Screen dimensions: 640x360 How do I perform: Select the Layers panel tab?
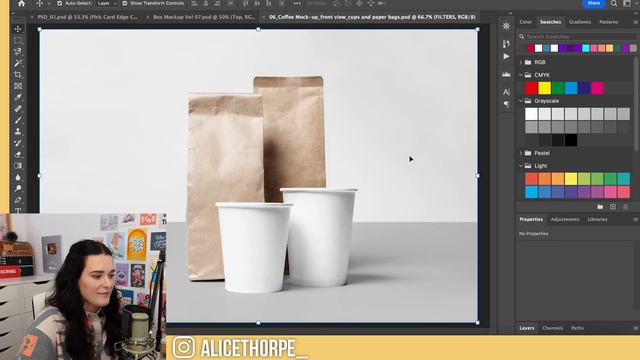(x=527, y=328)
